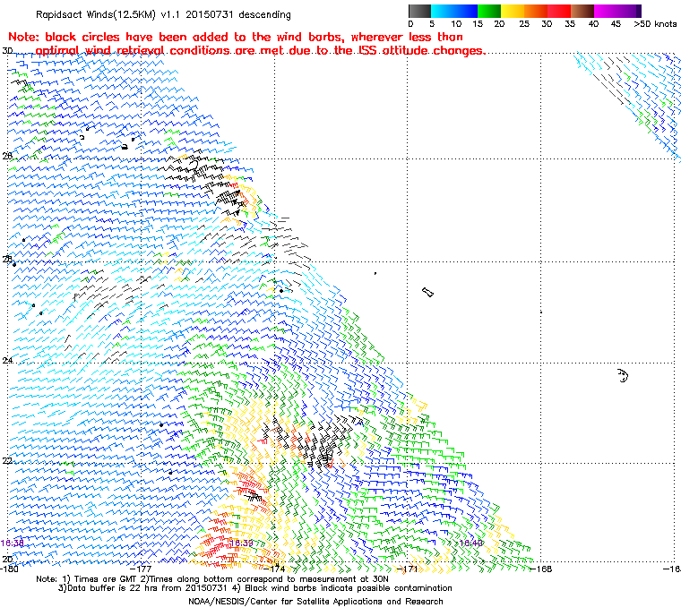The width and height of the screenshot is (681, 616).
Task: Select the red 30-35 knots legend segment
Action: [559, 11]
